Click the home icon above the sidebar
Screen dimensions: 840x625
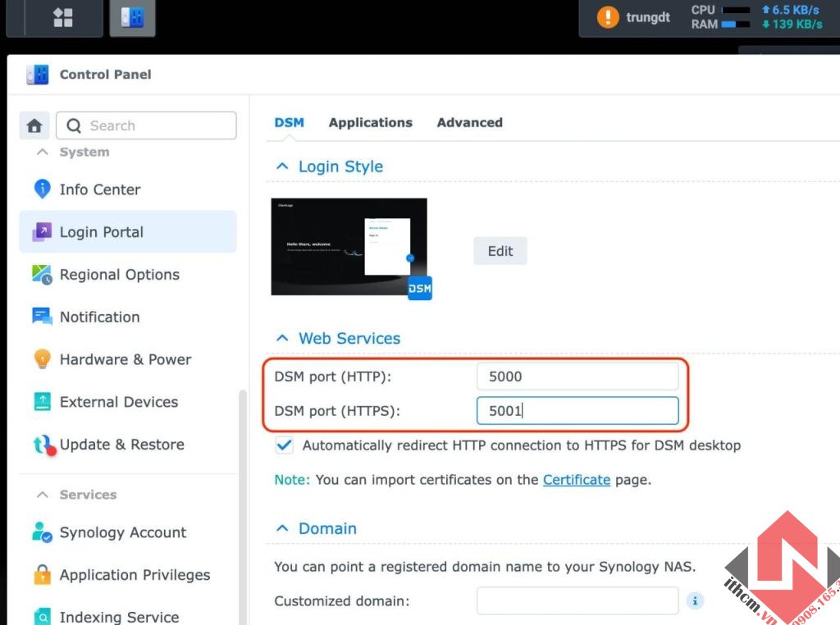(x=34, y=125)
